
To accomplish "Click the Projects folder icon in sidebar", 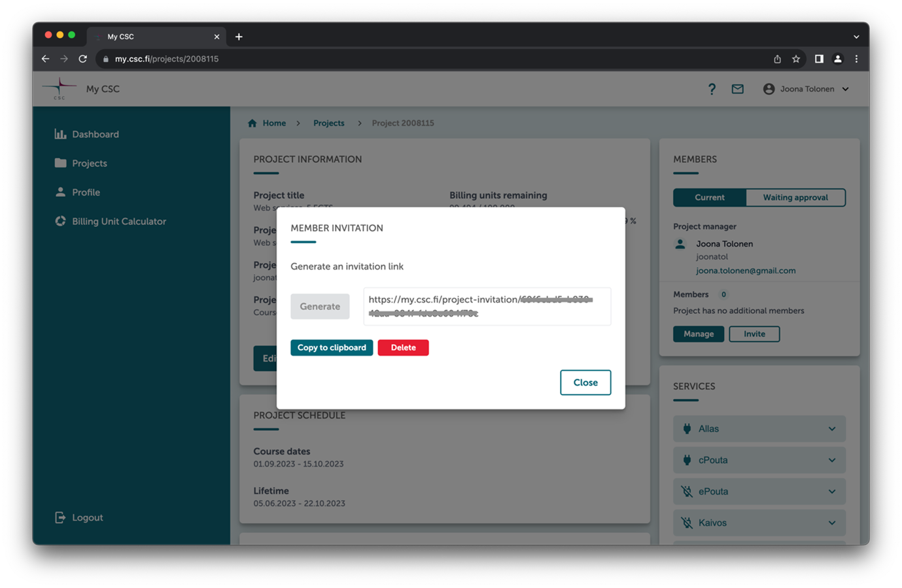I will pos(60,163).
